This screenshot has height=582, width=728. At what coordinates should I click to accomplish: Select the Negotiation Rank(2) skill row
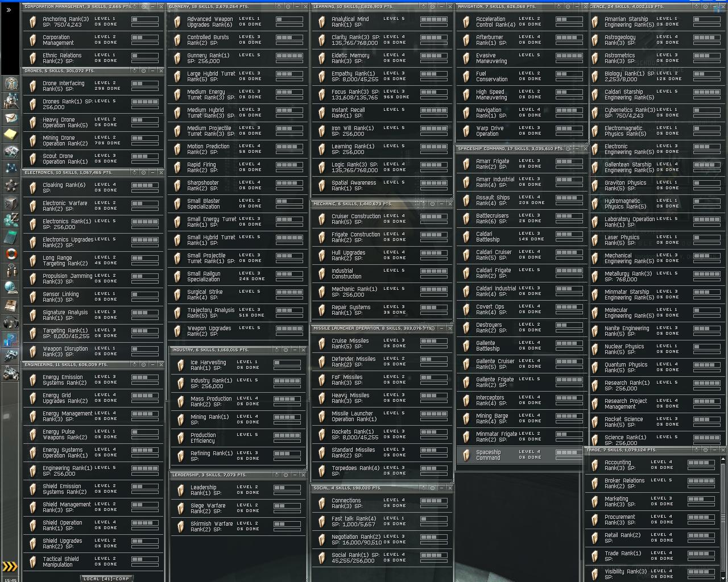point(382,540)
